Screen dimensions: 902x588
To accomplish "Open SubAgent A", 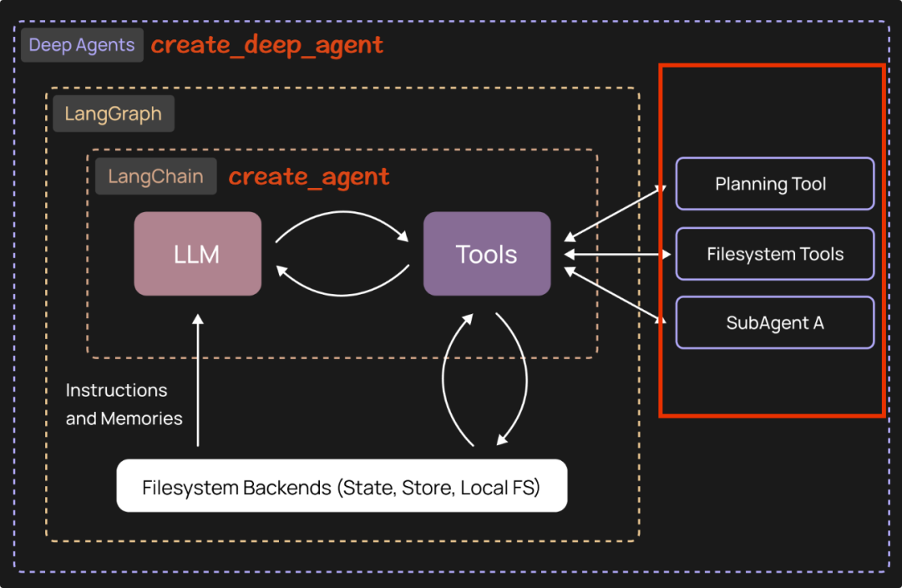I will click(774, 322).
